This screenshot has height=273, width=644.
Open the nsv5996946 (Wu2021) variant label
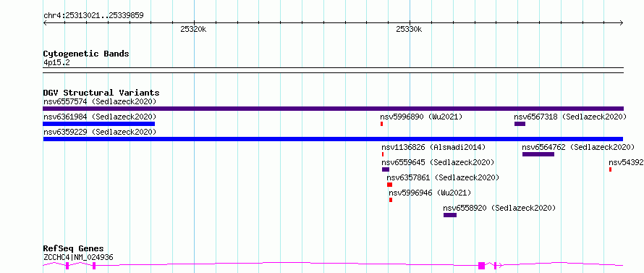click(430, 193)
